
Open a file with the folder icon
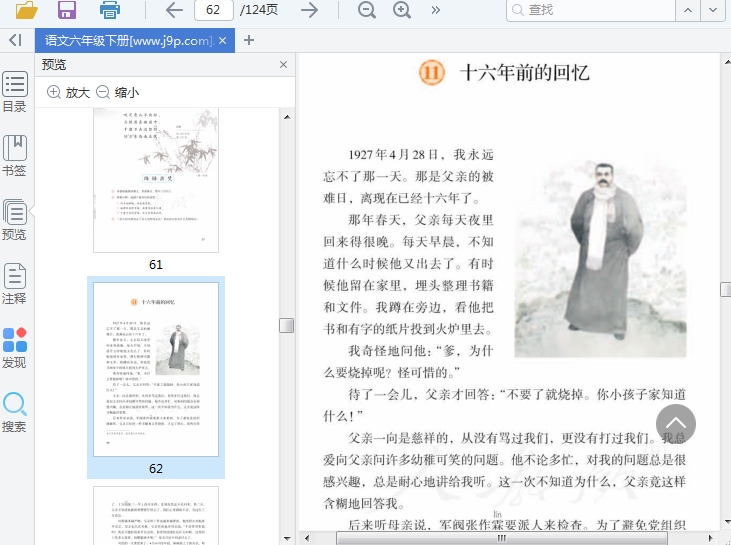pyautogui.click(x=26, y=10)
